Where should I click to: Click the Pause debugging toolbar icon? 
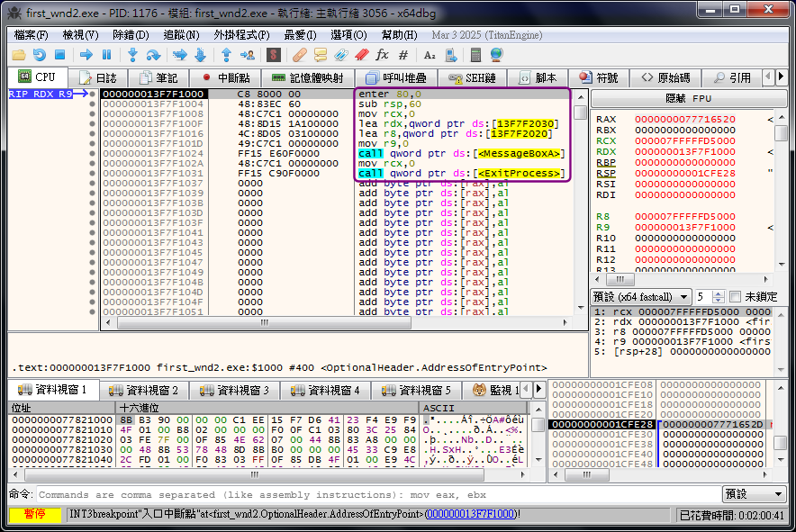(x=107, y=55)
